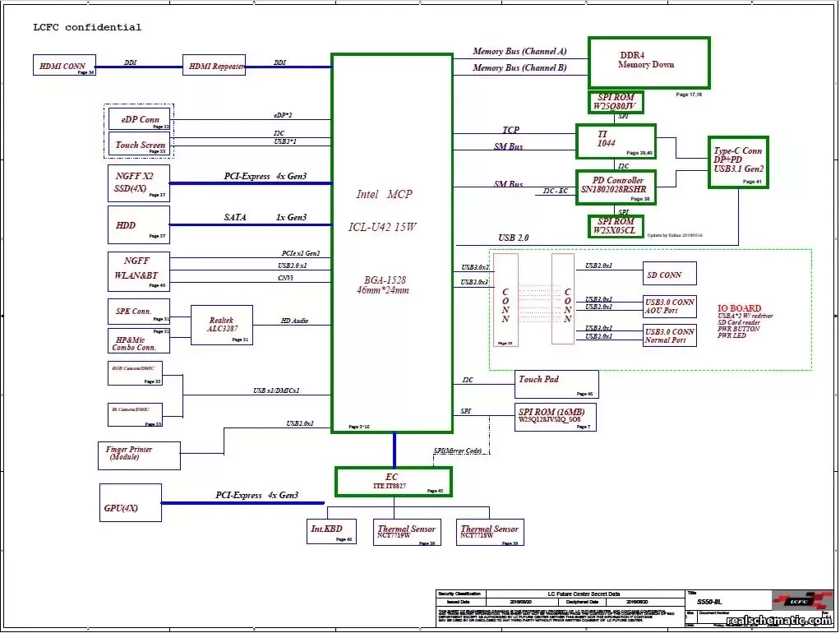Select the USB 2.0 bus label

point(513,238)
